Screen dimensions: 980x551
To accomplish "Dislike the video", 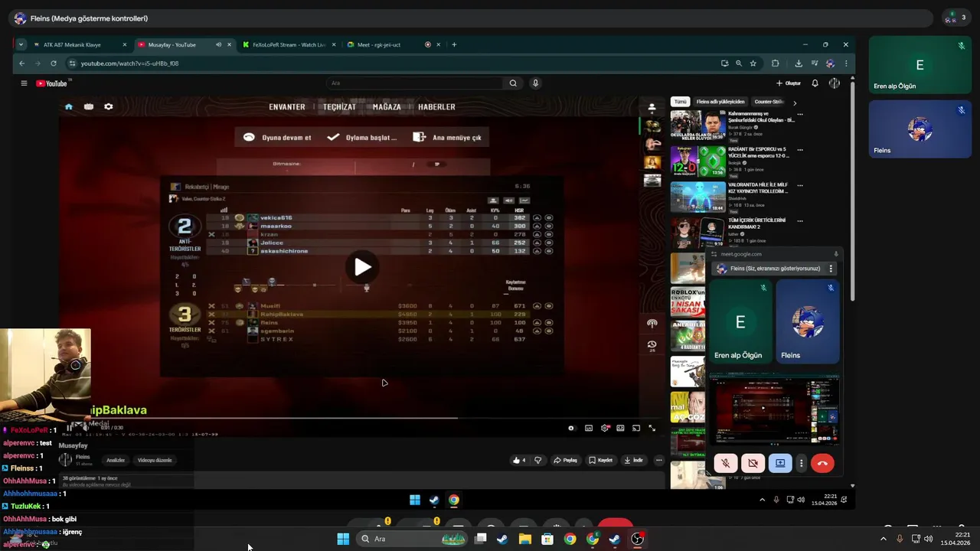I will (x=537, y=460).
